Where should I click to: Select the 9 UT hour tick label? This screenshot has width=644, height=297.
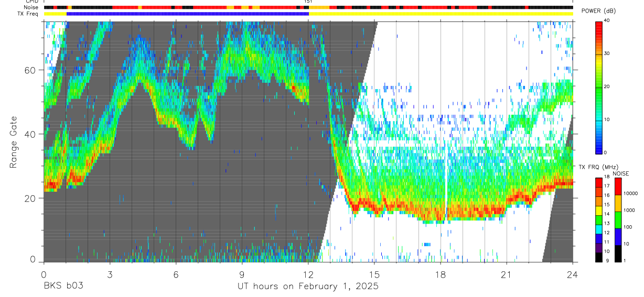[242, 274]
